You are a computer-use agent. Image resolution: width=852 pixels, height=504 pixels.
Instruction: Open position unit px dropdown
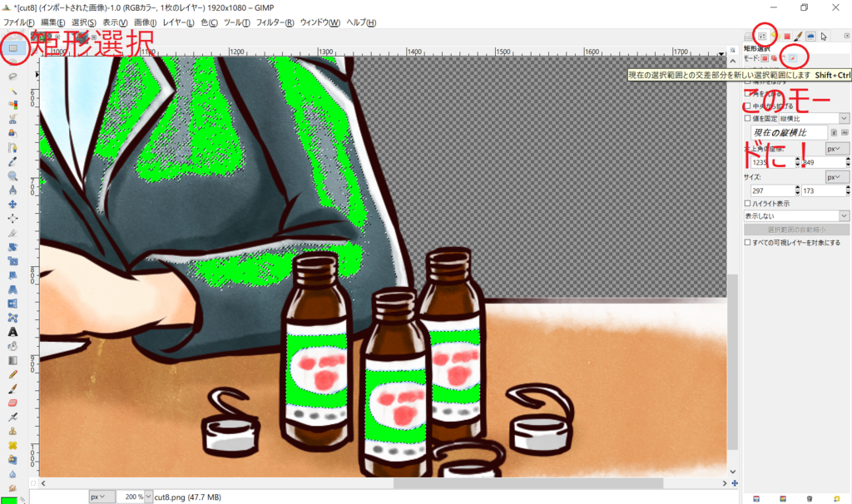point(837,149)
